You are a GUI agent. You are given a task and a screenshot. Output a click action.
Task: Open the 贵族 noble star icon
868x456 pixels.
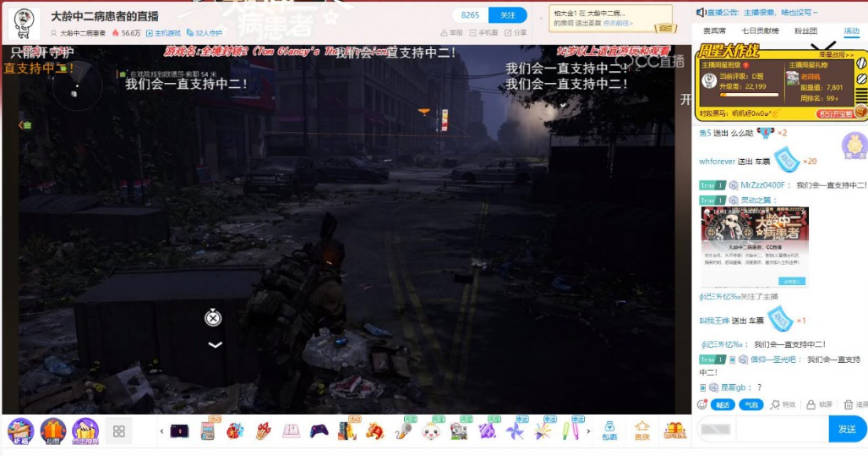[x=642, y=431]
